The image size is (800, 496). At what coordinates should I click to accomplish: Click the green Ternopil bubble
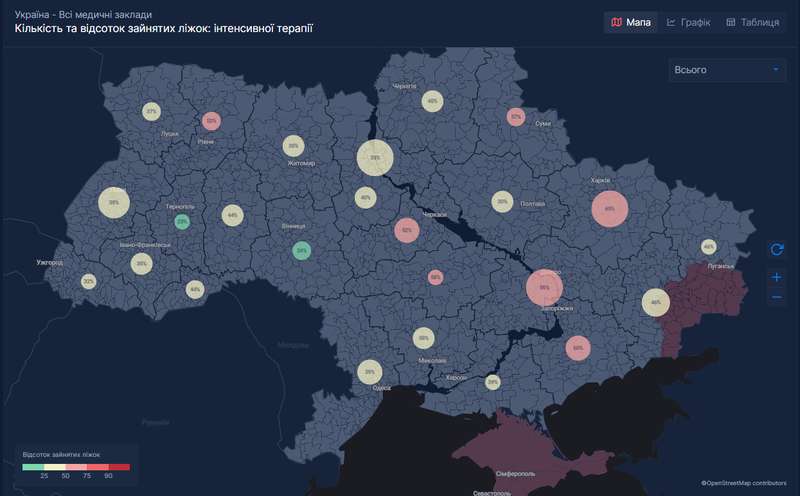[182, 221]
